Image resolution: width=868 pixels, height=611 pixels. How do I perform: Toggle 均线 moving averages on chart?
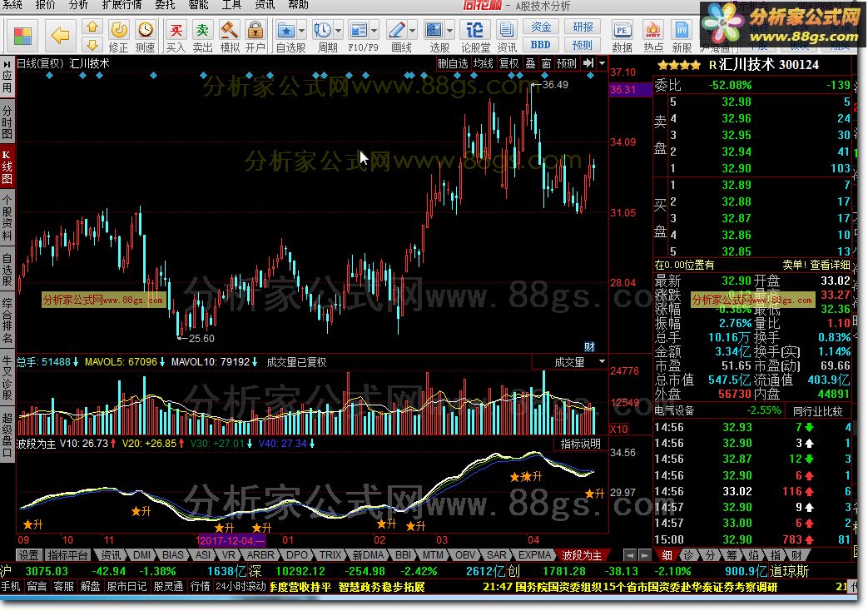tap(483, 63)
